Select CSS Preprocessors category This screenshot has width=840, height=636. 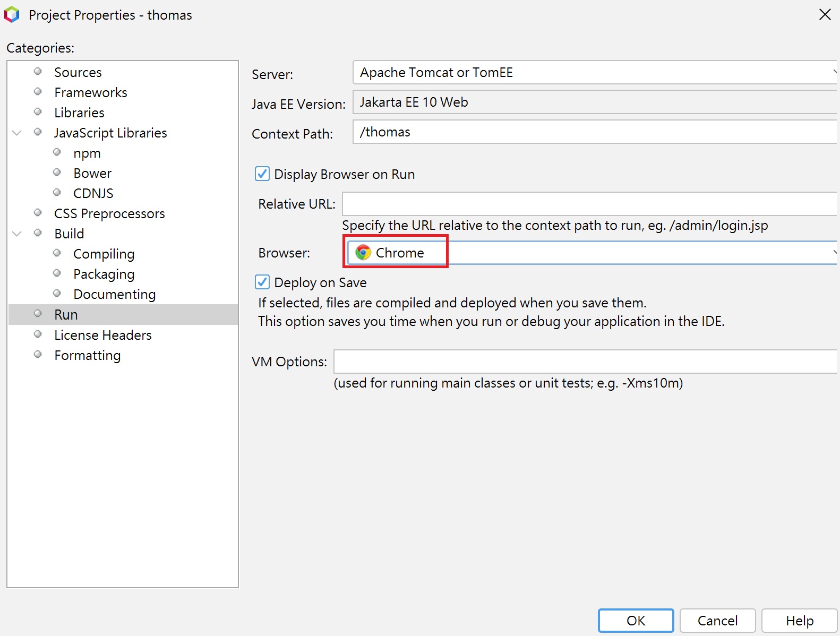(109, 213)
